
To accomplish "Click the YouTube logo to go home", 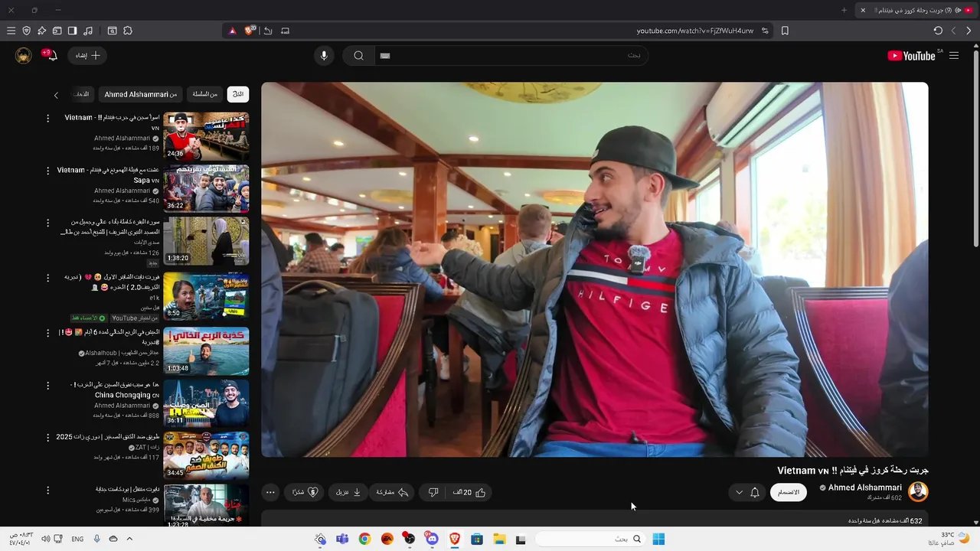I will [x=911, y=56].
